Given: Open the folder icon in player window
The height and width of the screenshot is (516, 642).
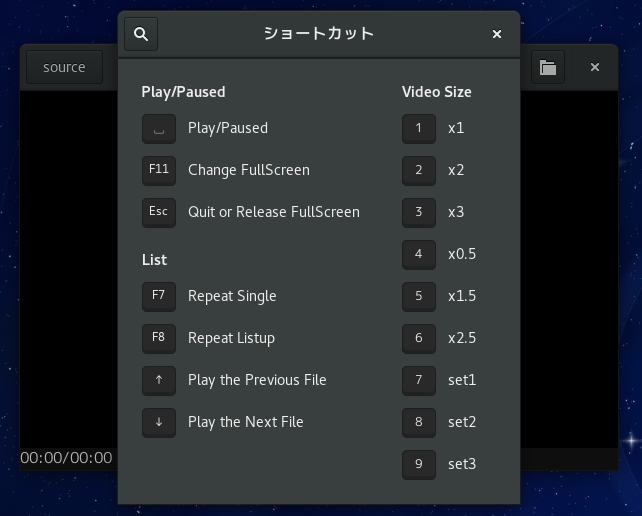Looking at the screenshot, I should pos(548,67).
